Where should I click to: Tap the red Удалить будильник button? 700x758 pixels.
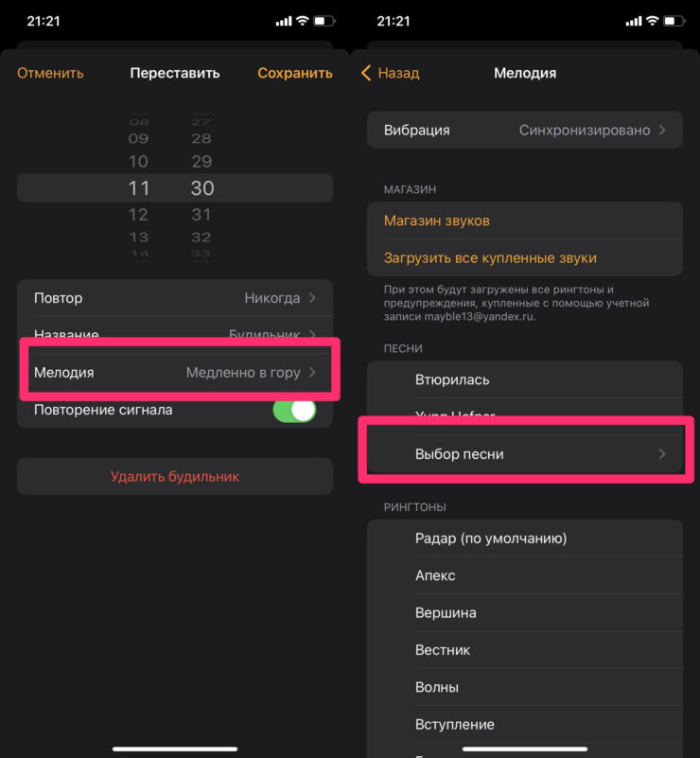175,476
